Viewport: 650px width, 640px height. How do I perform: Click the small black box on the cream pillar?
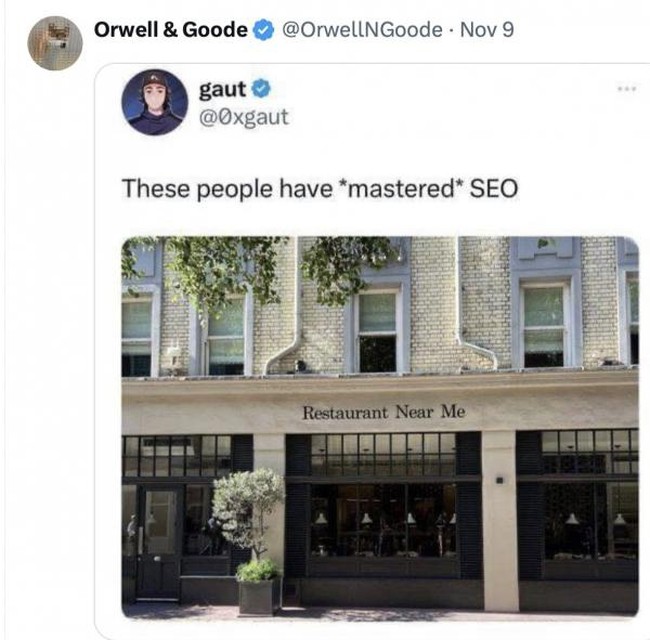pyautogui.click(x=500, y=480)
